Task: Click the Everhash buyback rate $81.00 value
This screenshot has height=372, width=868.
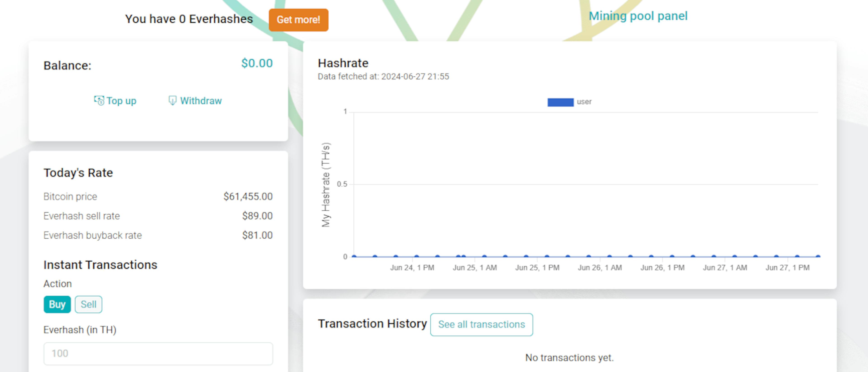Action: 257,235
